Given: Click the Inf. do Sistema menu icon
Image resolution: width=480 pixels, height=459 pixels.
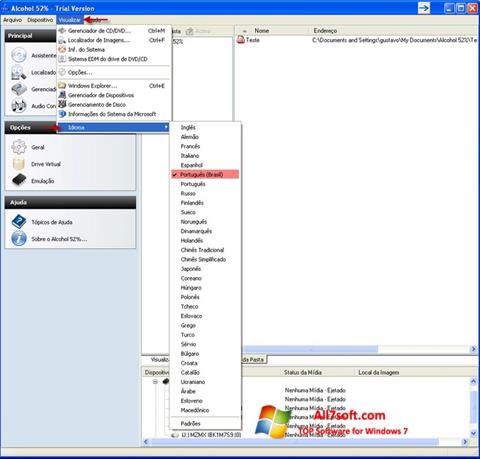Looking at the screenshot, I should pyautogui.click(x=62, y=49).
